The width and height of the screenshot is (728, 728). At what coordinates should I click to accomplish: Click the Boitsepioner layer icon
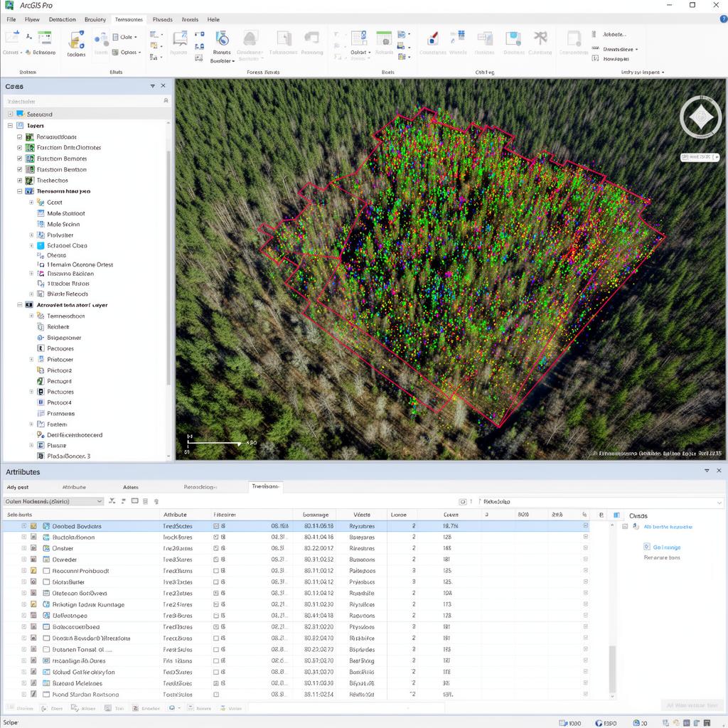click(41, 338)
